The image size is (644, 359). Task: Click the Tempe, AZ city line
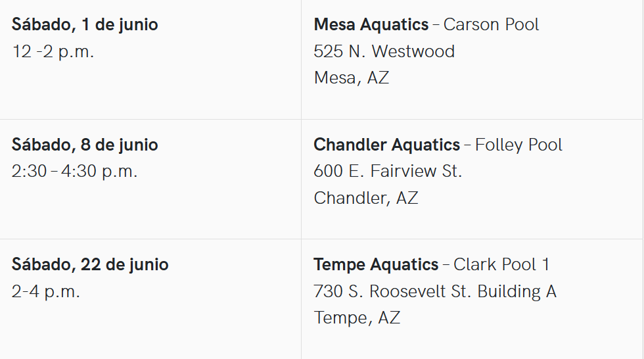(357, 318)
